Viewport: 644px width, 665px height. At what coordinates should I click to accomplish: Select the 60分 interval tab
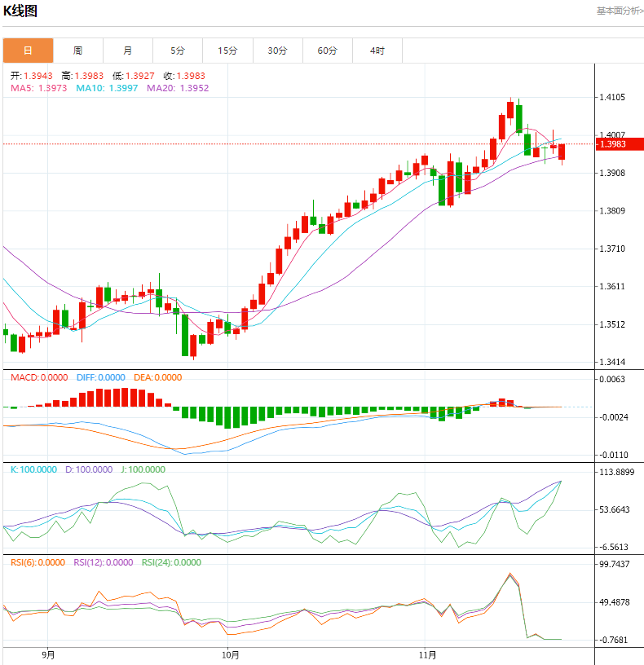(x=328, y=51)
